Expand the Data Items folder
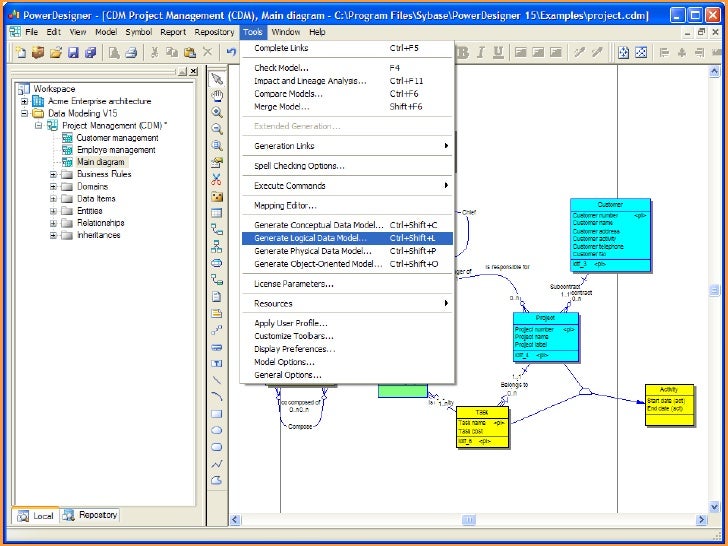Image resolution: width=728 pixels, height=546 pixels. click(x=53, y=199)
